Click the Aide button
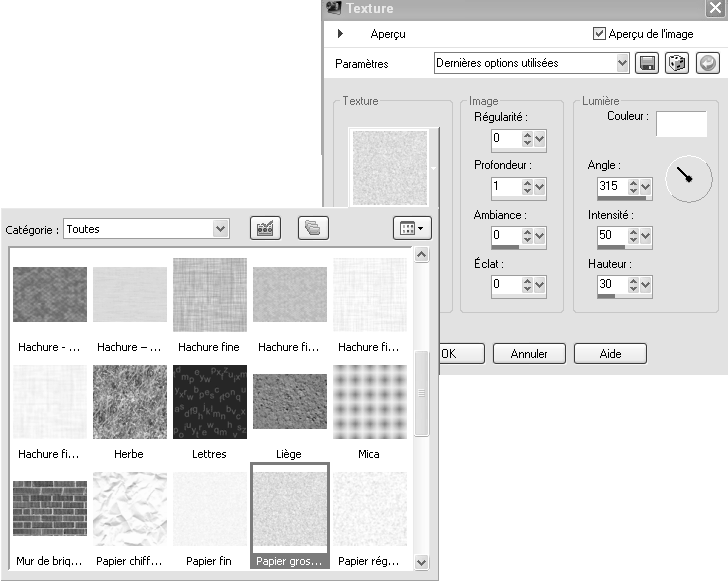The height and width of the screenshot is (581, 728). click(x=610, y=354)
